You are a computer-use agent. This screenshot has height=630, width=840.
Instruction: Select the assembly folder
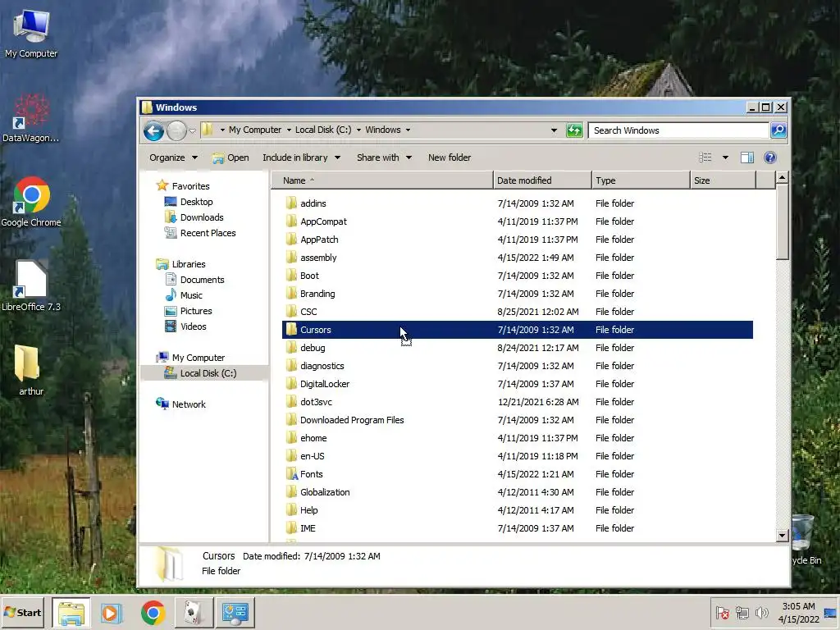(518, 258)
